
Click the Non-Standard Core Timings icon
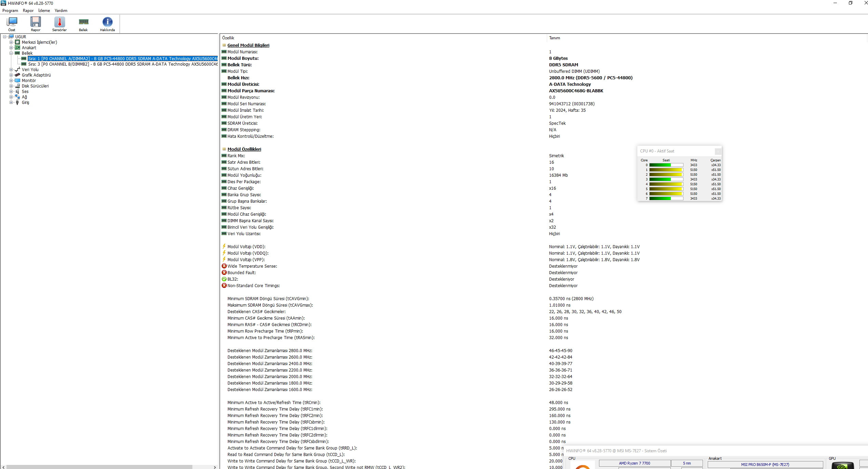click(224, 285)
